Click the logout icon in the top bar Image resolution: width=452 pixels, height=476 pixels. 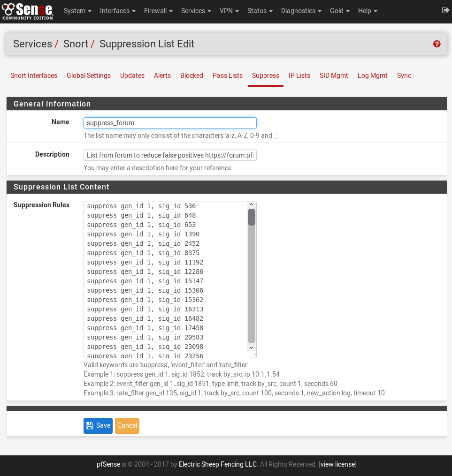445,10
